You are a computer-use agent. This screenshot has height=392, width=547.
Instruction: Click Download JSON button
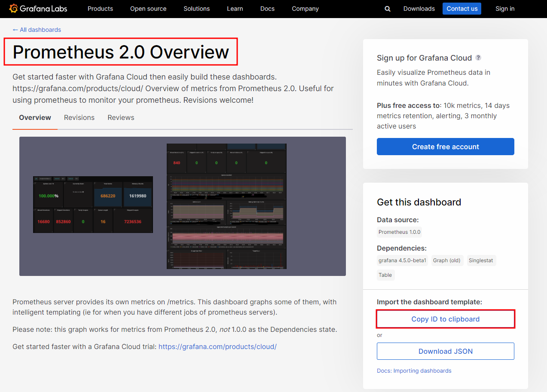coord(446,351)
